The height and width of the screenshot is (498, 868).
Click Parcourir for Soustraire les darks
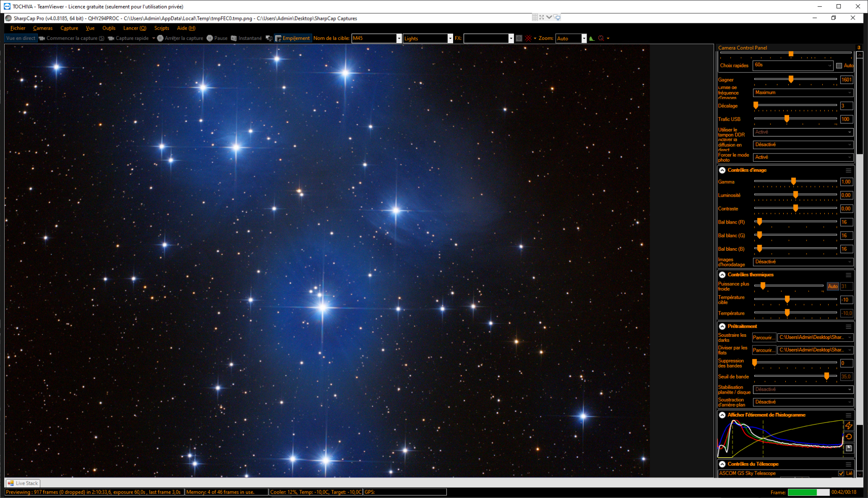coord(764,338)
